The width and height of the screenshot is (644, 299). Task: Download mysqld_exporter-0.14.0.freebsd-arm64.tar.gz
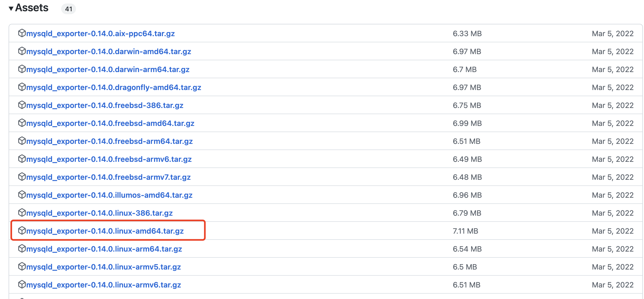109,141
